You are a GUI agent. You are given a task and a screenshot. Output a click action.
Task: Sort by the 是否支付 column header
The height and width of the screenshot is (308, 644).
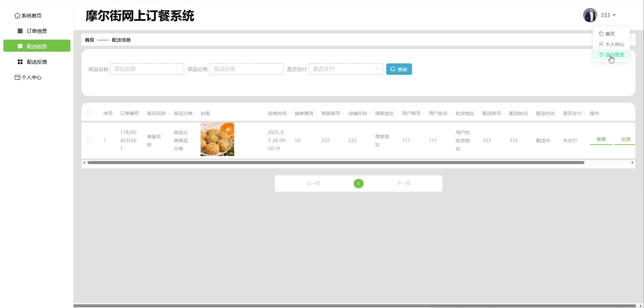tap(572, 113)
